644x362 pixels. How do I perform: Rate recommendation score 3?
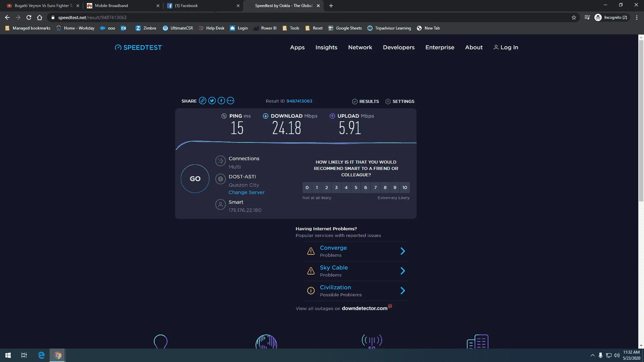tap(336, 187)
